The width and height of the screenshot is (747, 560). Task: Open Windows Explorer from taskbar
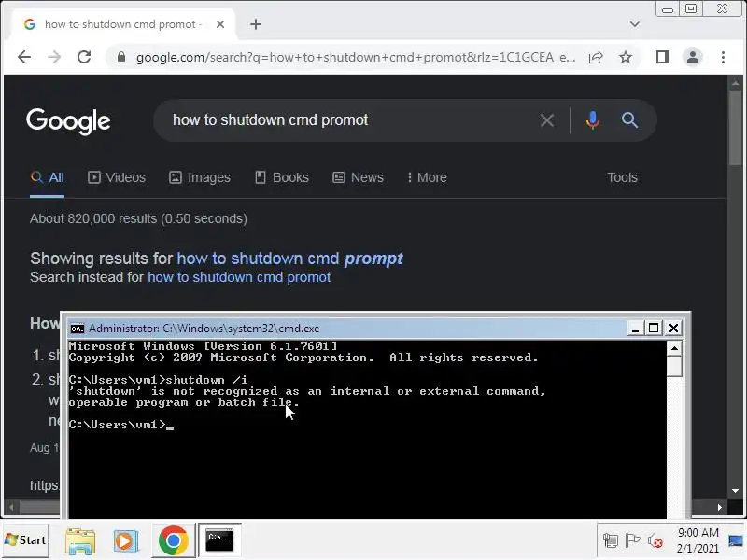coord(80,540)
